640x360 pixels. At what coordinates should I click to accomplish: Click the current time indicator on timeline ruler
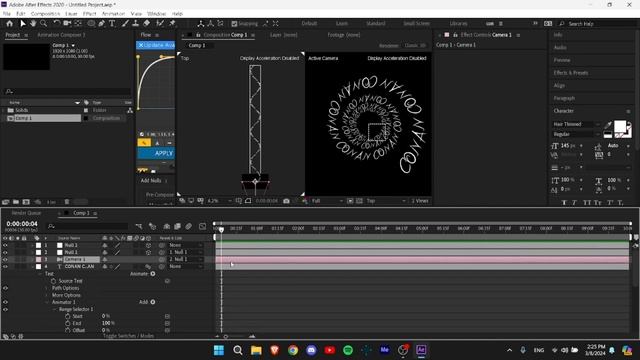[221, 229]
